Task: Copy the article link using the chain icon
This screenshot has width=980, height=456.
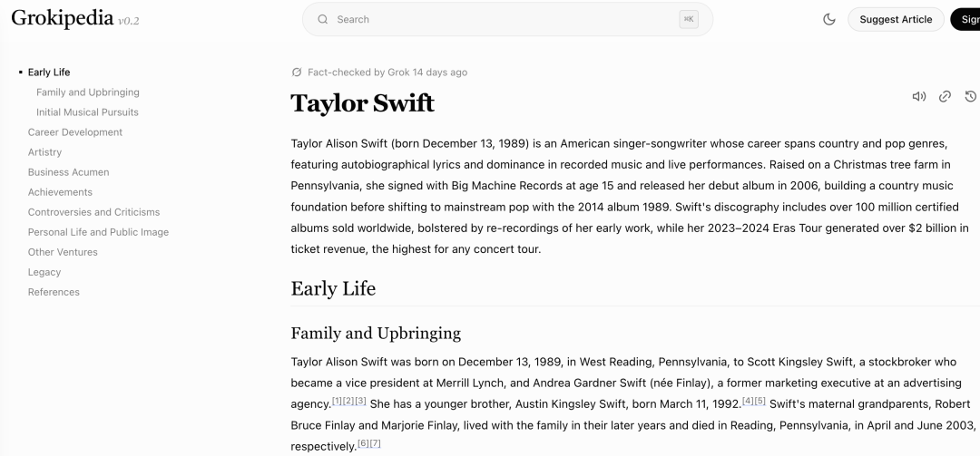Action: (x=945, y=96)
